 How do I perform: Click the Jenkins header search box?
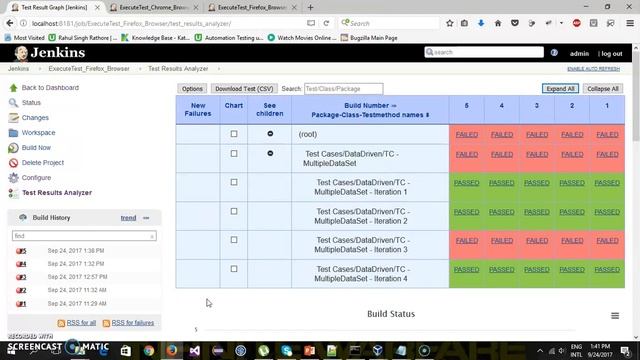point(484,52)
